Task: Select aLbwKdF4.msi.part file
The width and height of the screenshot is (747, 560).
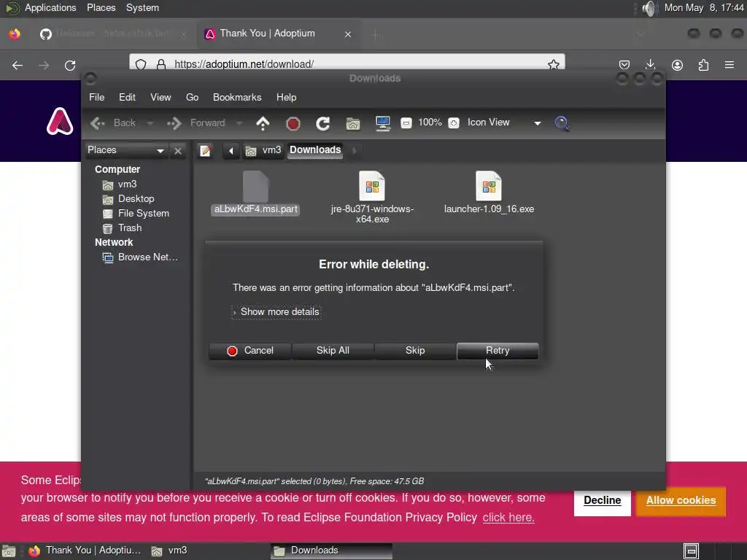Action: (256, 192)
